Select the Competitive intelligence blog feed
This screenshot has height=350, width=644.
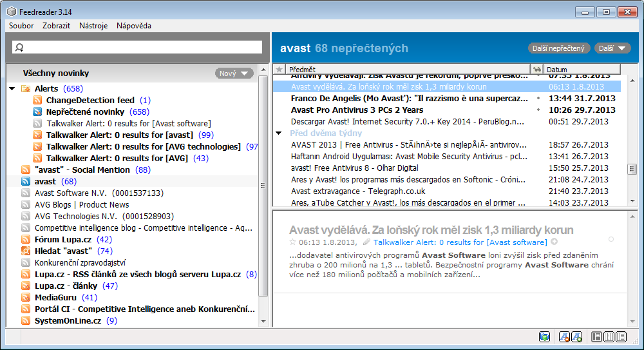[x=144, y=228]
